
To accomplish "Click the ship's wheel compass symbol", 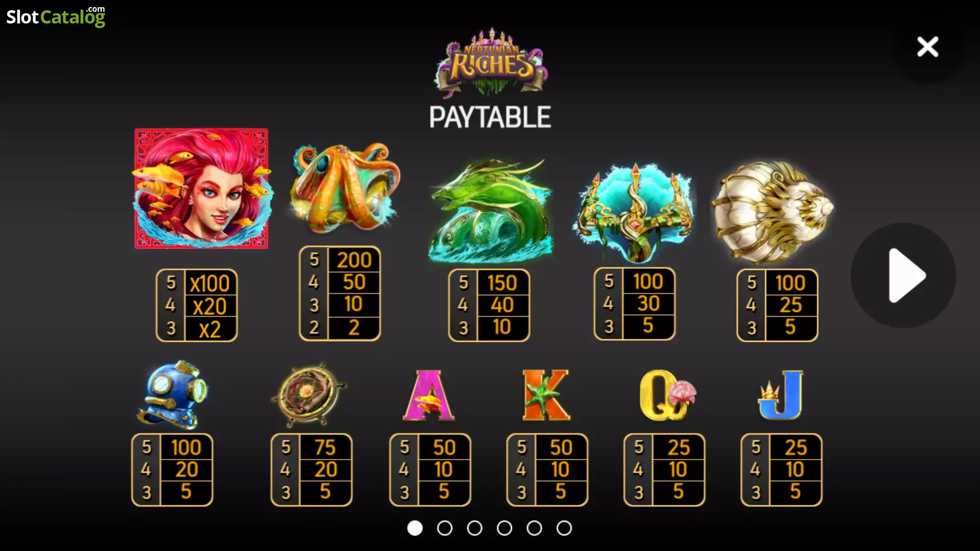I will click(308, 394).
